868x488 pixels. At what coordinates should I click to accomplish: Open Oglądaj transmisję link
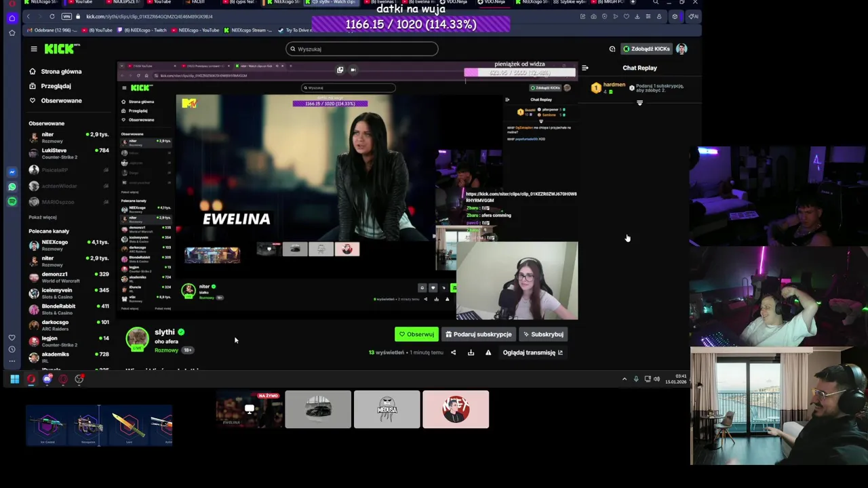tap(533, 352)
